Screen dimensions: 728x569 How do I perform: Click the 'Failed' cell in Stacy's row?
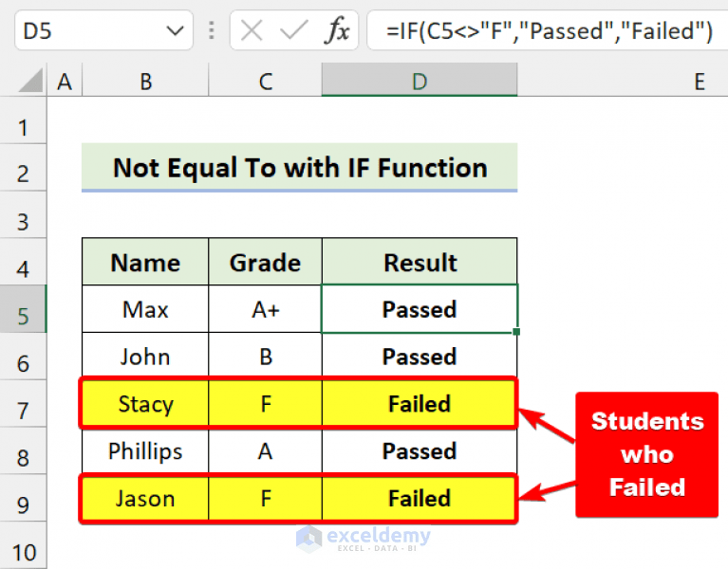420,403
